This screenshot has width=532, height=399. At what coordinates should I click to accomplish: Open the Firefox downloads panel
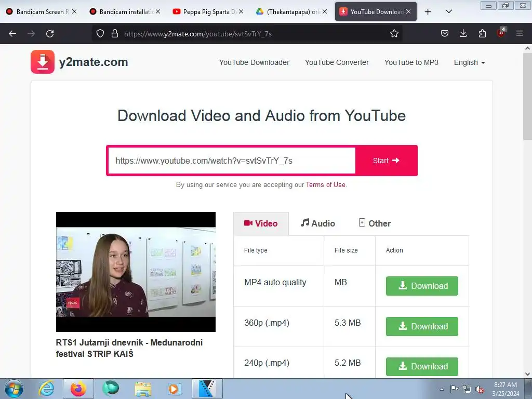pos(463,34)
